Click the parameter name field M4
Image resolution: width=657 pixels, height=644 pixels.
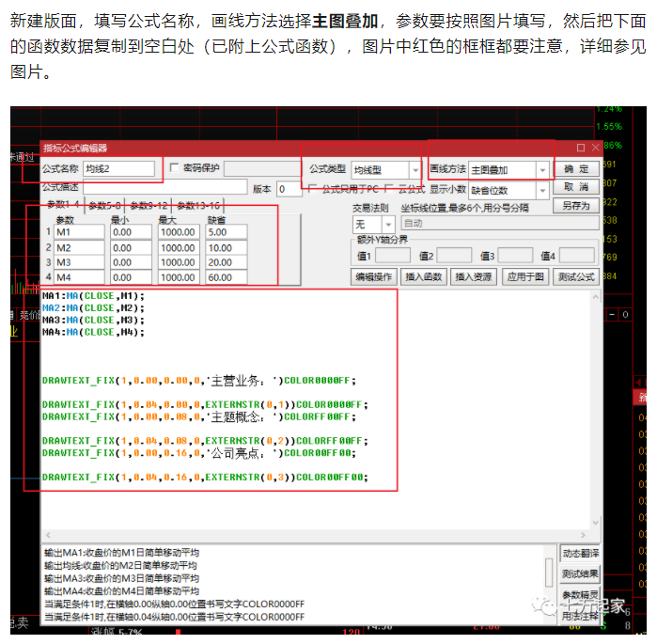coord(79,277)
